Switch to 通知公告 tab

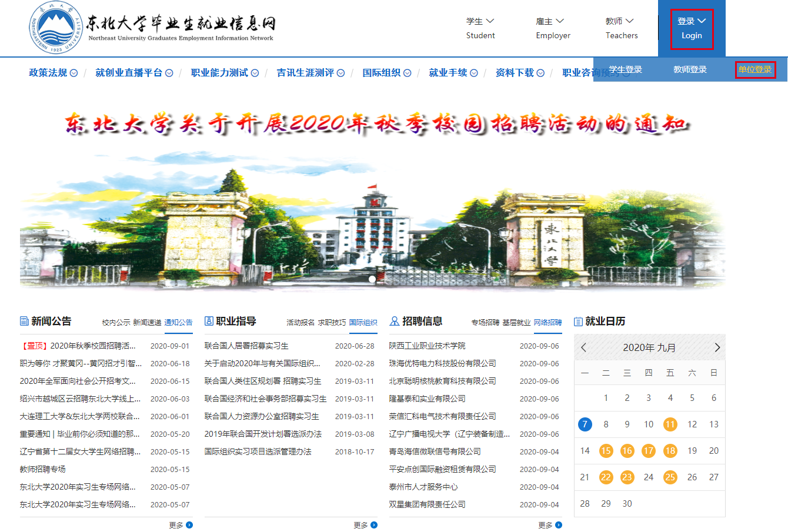click(x=178, y=322)
